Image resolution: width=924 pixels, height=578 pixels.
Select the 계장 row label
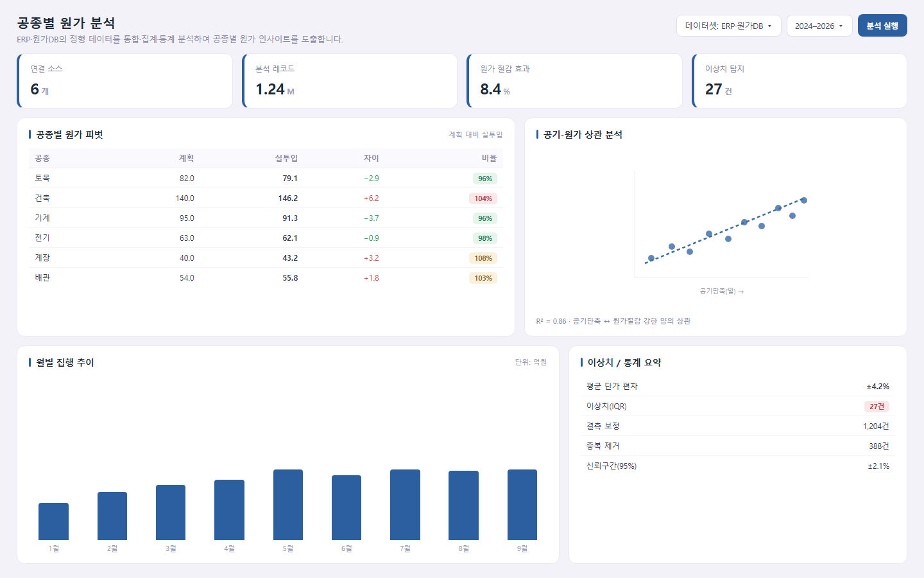pos(42,258)
